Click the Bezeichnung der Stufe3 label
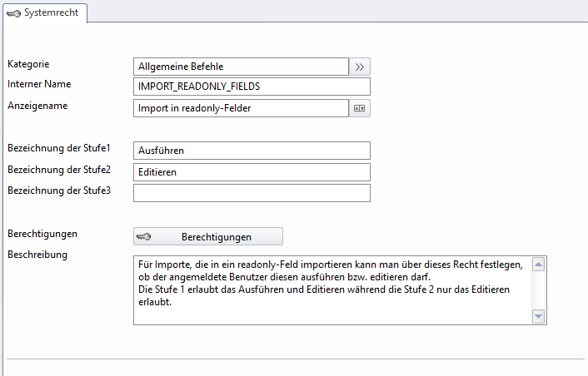This screenshot has width=588, height=376. coord(59,190)
